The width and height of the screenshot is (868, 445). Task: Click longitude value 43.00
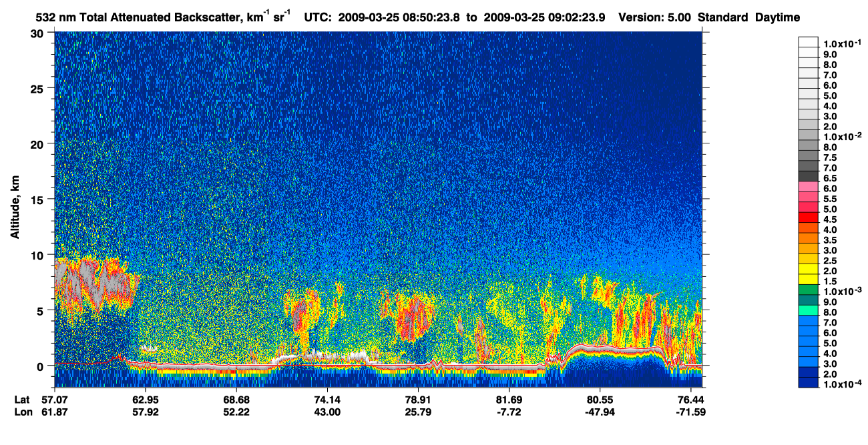(x=327, y=412)
